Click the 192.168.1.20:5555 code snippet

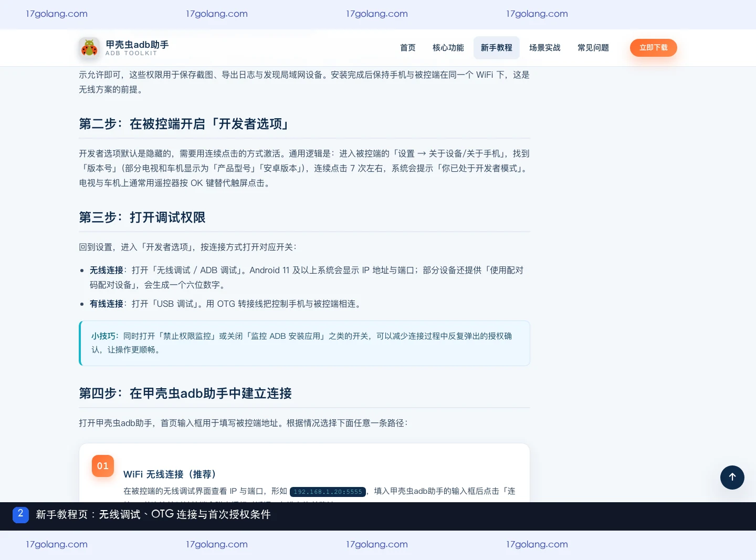coord(328,492)
